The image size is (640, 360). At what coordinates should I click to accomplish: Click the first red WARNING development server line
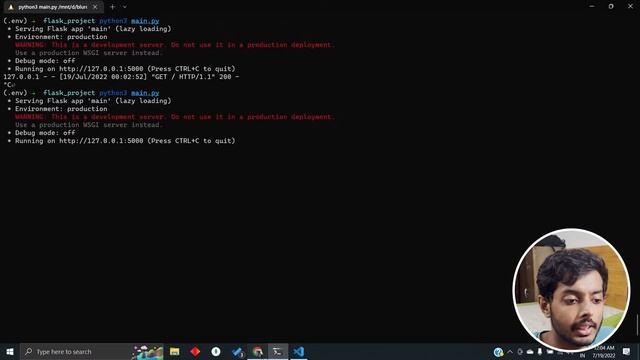click(175, 45)
